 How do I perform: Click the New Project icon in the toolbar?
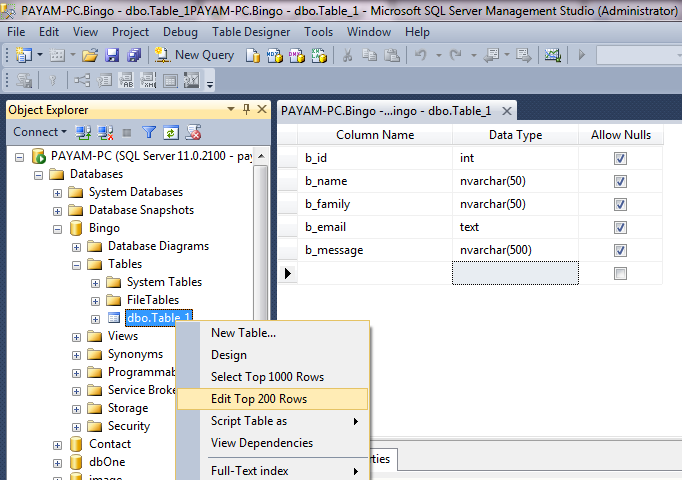point(24,55)
